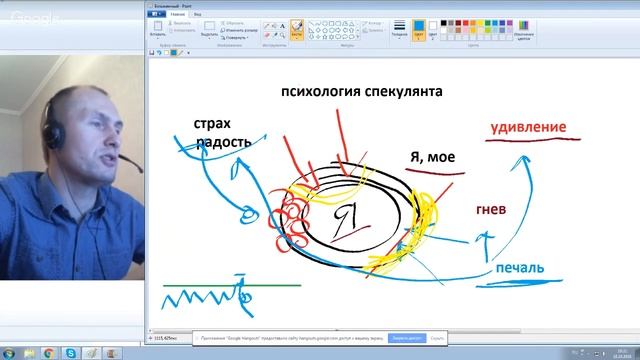
Task: Select the Color picker eyedropper tool
Action: (x=275, y=36)
